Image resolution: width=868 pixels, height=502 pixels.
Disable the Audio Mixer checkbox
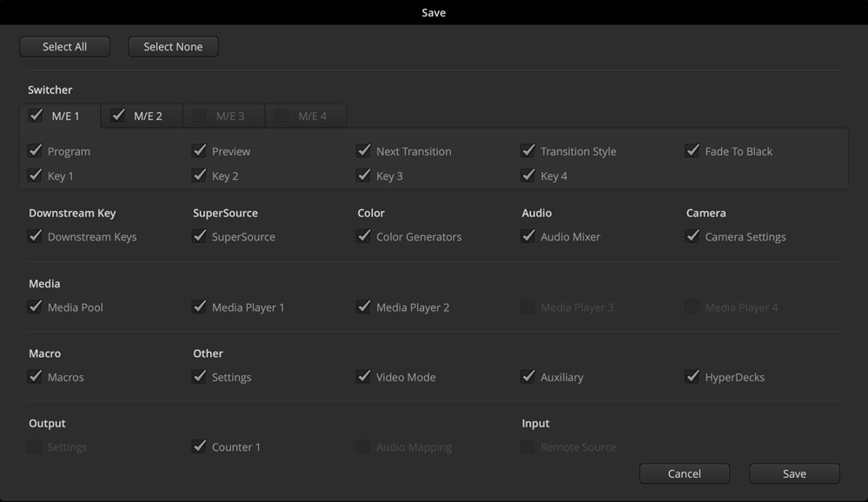pos(528,236)
